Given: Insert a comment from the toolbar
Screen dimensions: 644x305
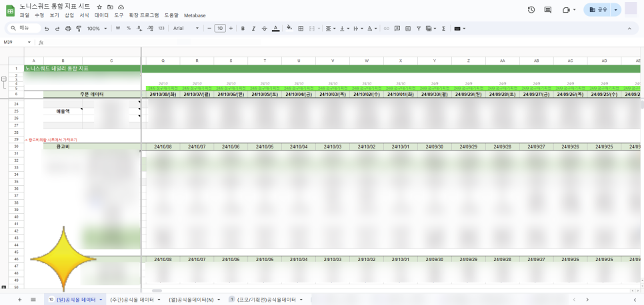Looking at the screenshot, I should [x=397, y=29].
